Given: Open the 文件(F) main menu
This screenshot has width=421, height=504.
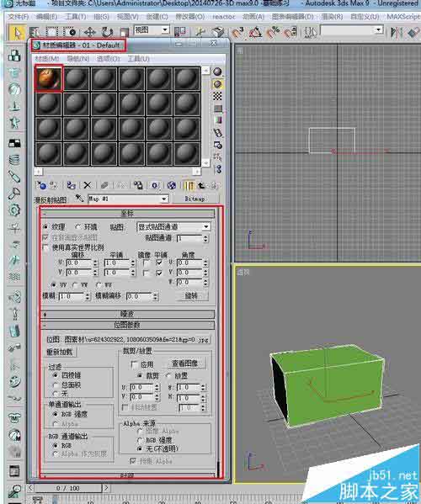Looking at the screenshot, I should [x=18, y=16].
